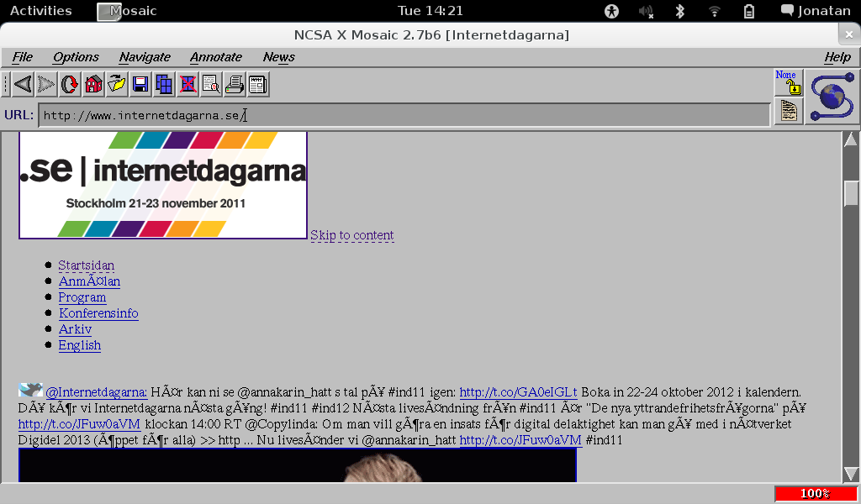Click the None security padlock icon

point(789,83)
